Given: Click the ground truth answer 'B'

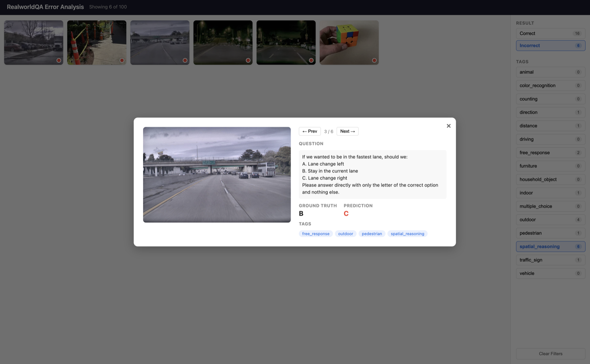Looking at the screenshot, I should 301,214.
